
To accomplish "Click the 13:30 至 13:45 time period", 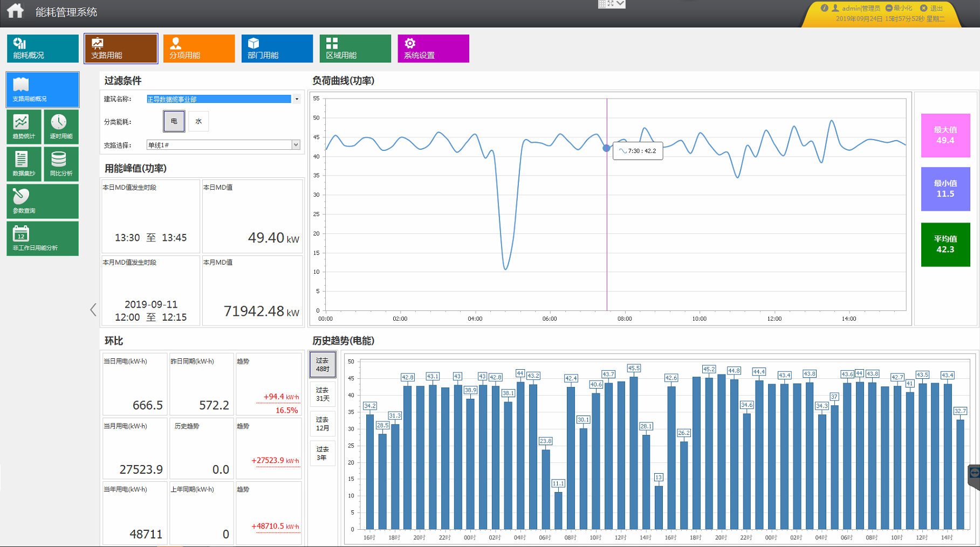I will point(151,238).
